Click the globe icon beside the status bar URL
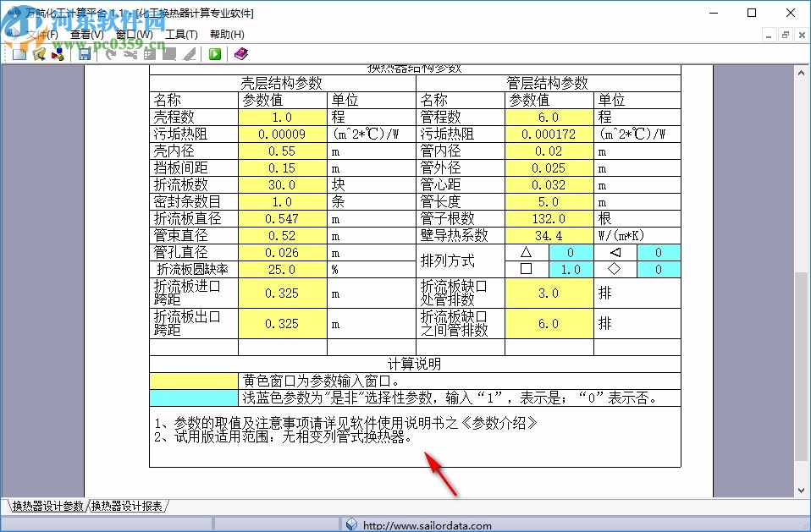The image size is (811, 532). coord(351,524)
